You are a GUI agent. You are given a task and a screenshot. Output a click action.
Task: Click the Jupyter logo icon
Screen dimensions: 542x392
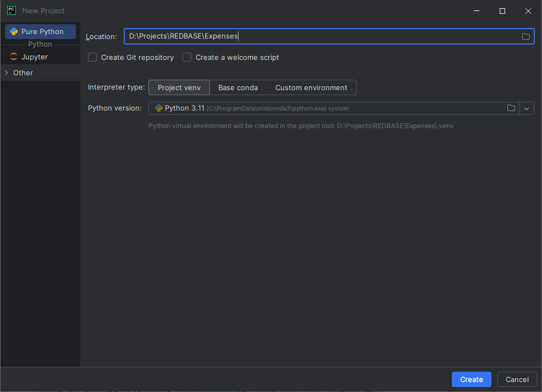click(14, 57)
